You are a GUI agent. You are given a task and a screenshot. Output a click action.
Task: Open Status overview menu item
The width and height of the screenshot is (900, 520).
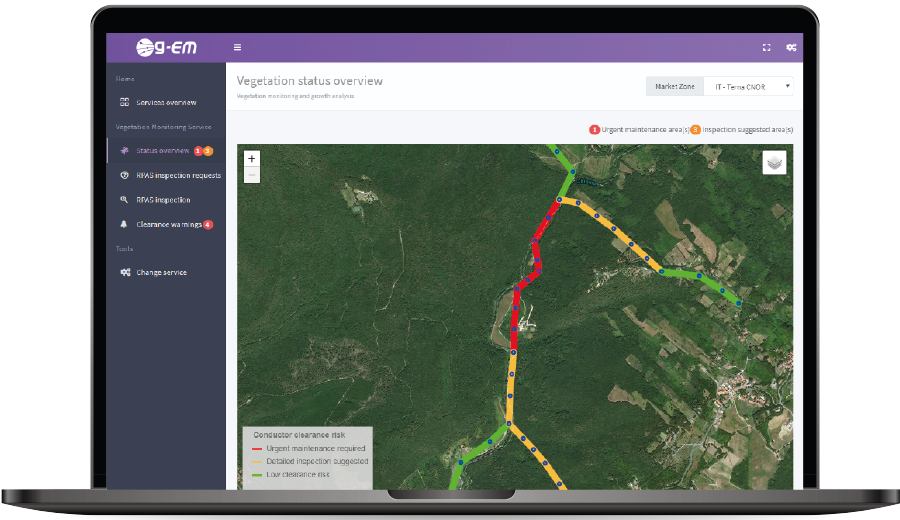click(x=162, y=151)
